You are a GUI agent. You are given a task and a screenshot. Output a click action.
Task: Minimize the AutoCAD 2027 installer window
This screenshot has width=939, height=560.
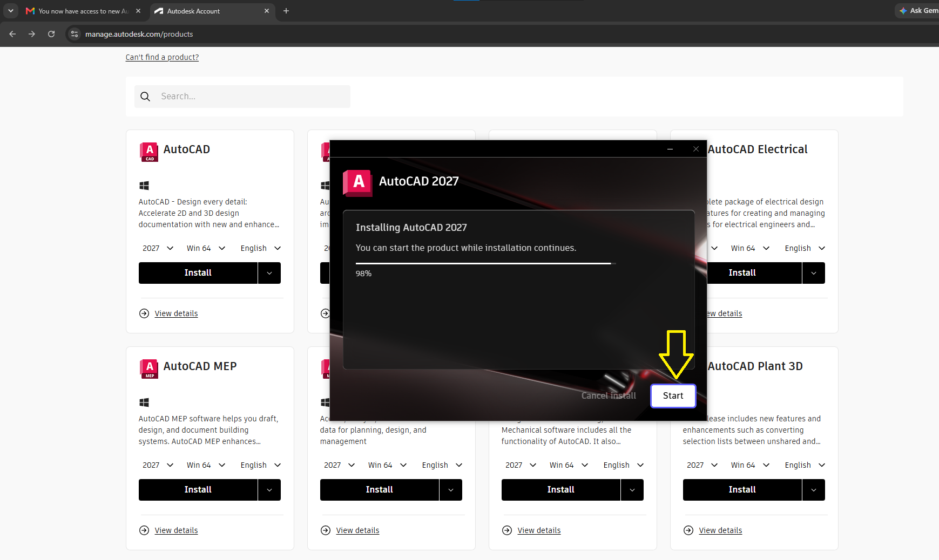(670, 149)
